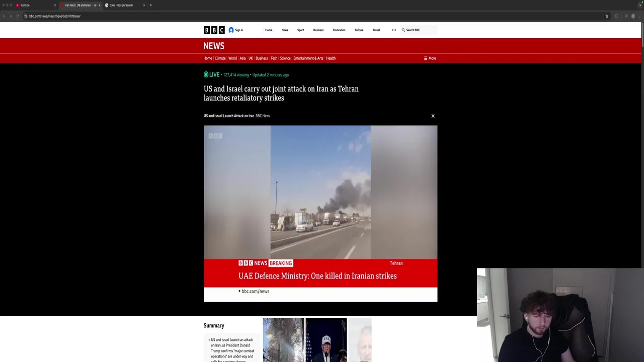The height and width of the screenshot is (362, 644).
Task: Click the page vertical scrollbar
Action: pos(642,35)
